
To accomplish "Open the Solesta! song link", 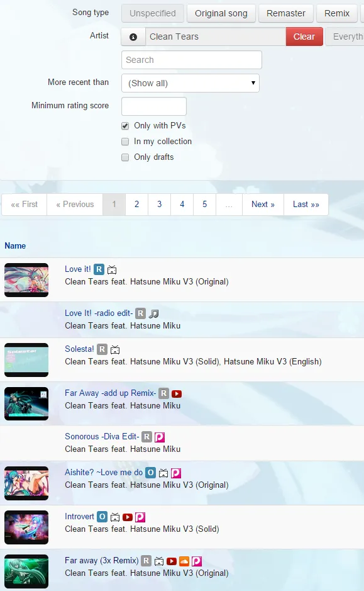I will tap(79, 349).
